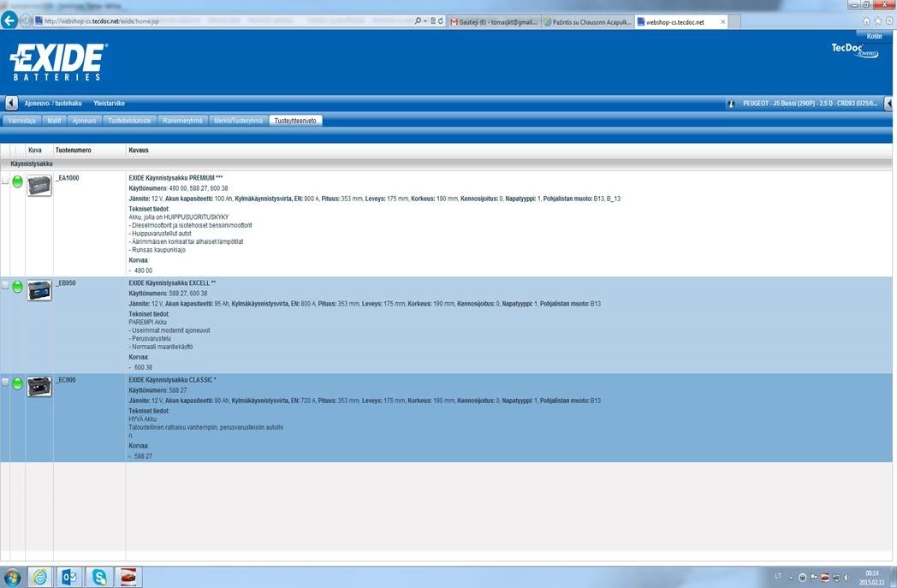Select the Tuoteyhteenveto tab

(295, 121)
